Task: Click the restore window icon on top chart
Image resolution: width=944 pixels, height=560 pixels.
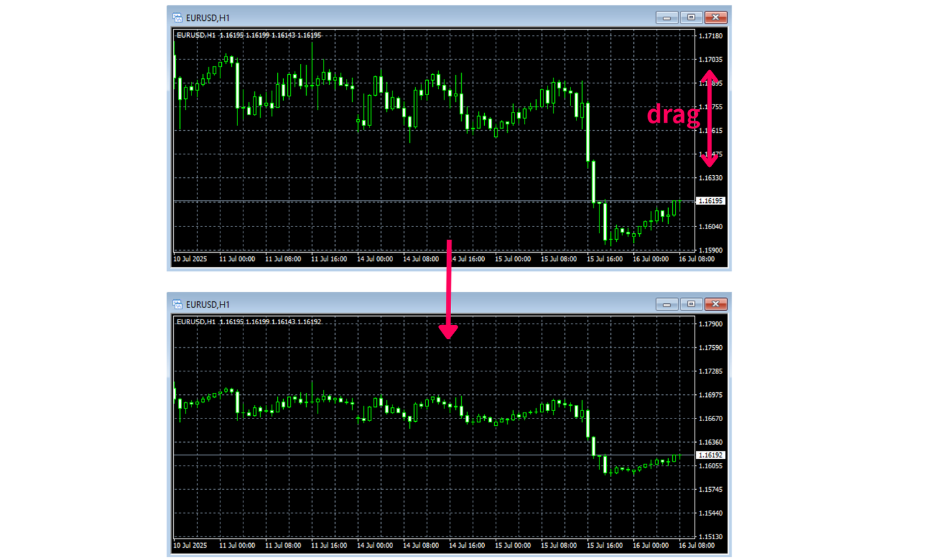Action: (691, 17)
